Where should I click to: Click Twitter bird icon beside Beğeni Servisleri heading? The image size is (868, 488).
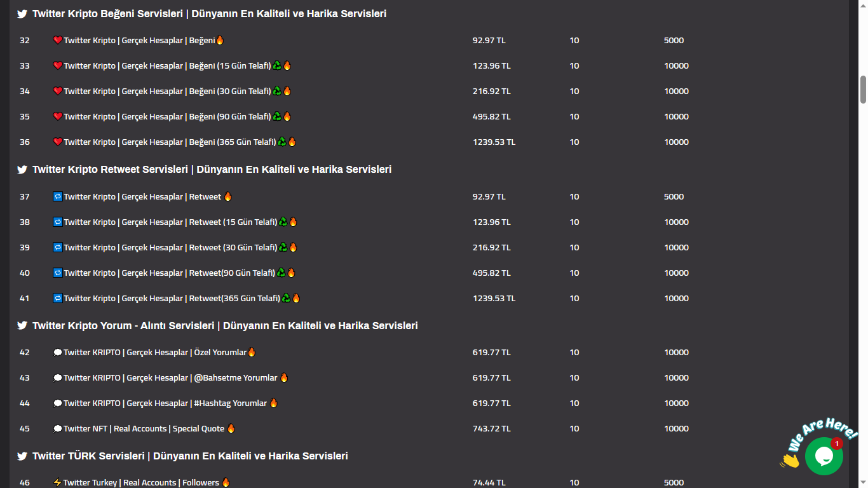pos(22,13)
